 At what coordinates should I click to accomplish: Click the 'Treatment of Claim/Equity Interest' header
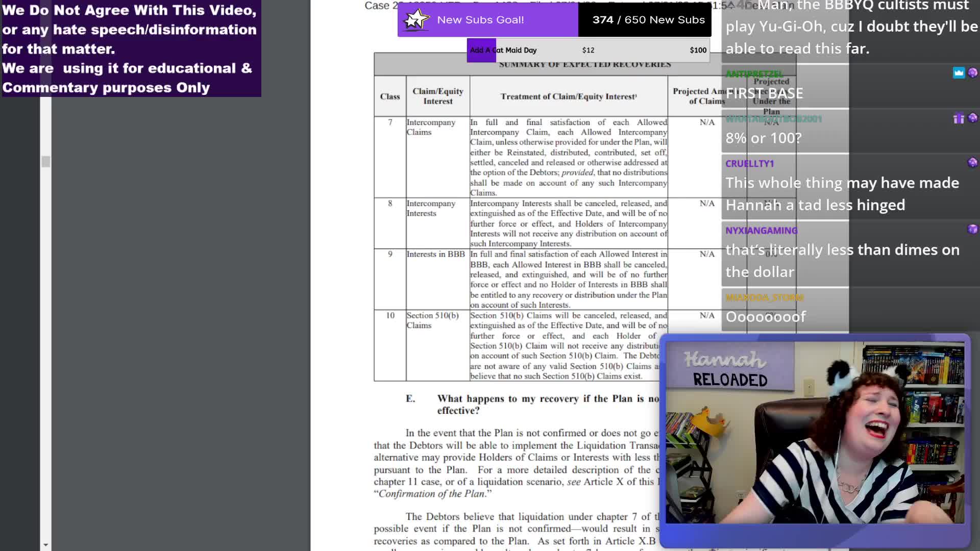(x=569, y=96)
